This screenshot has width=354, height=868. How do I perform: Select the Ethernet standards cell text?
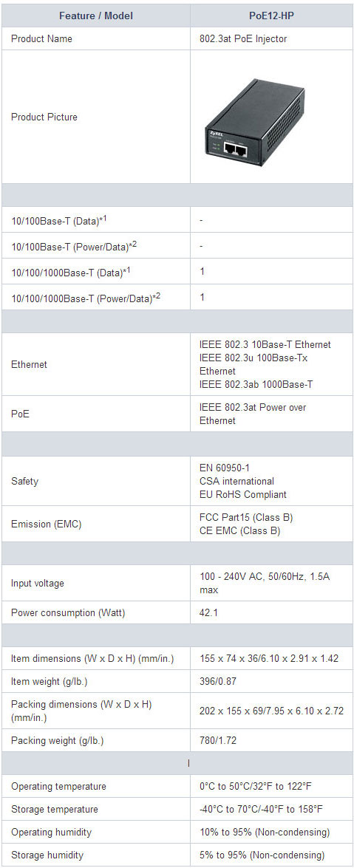(265, 364)
